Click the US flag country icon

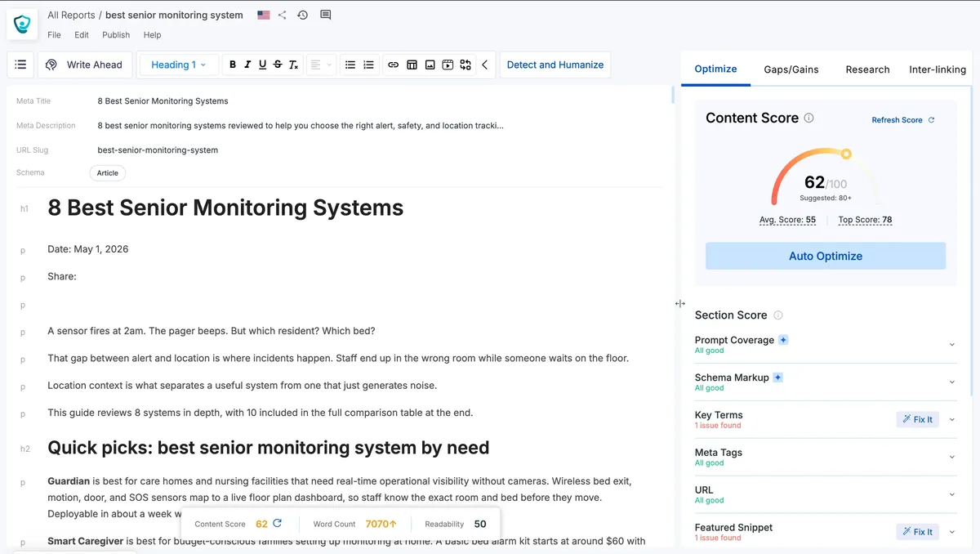(x=264, y=15)
